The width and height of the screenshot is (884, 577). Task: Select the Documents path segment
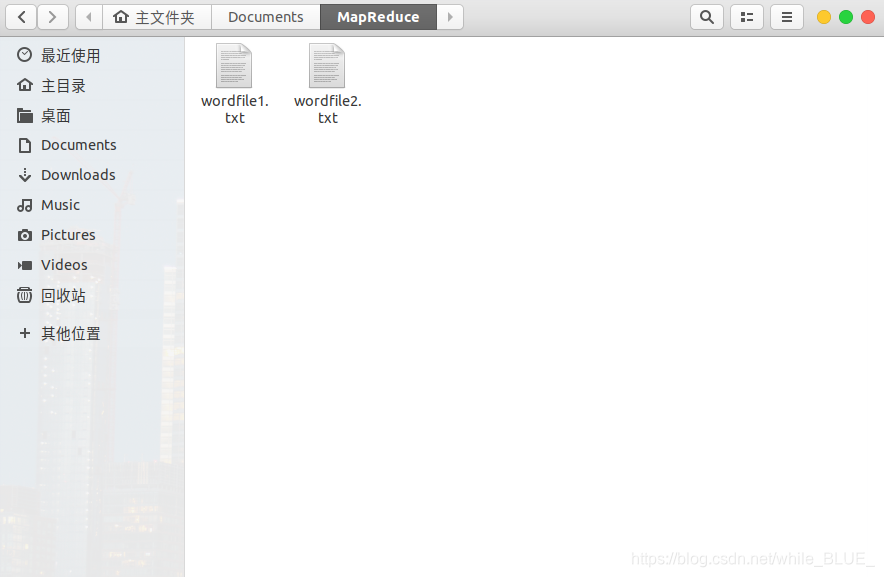click(266, 17)
